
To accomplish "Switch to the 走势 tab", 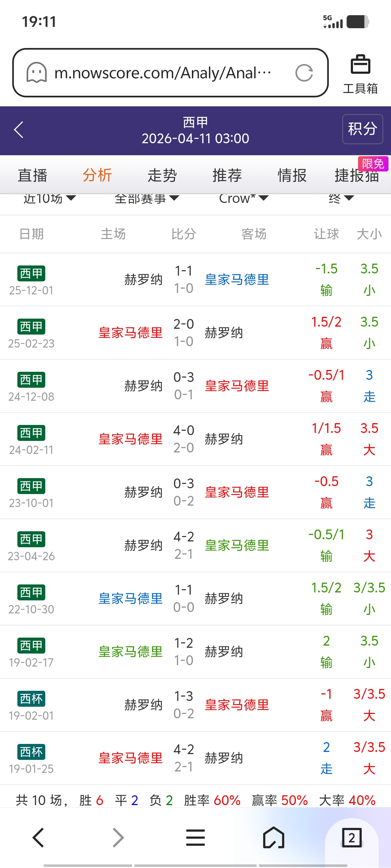I will tap(162, 176).
